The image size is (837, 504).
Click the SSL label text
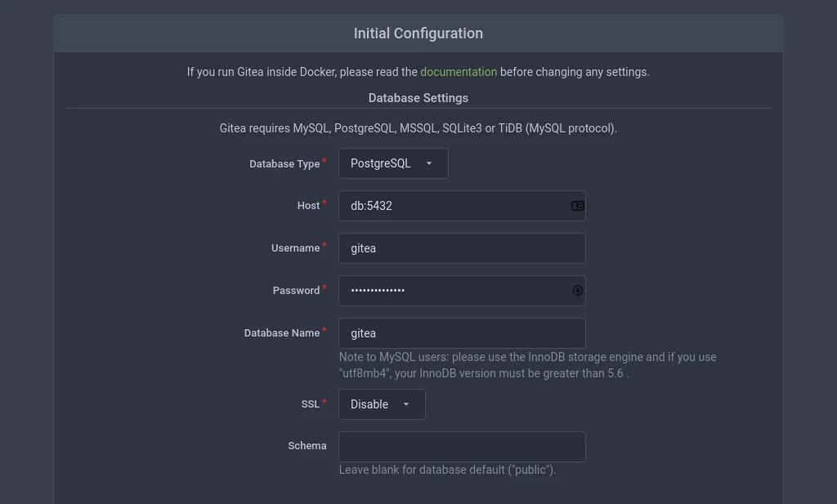click(x=310, y=404)
